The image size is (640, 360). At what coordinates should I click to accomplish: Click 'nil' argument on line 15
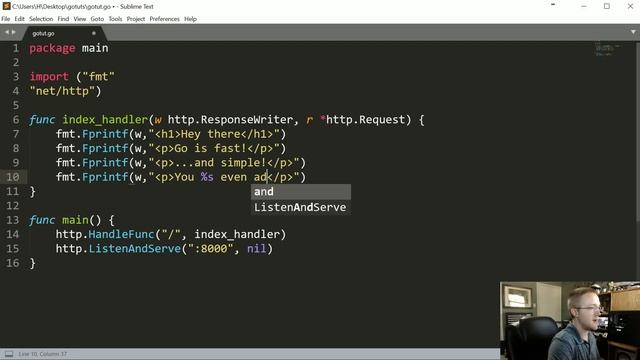pos(256,249)
